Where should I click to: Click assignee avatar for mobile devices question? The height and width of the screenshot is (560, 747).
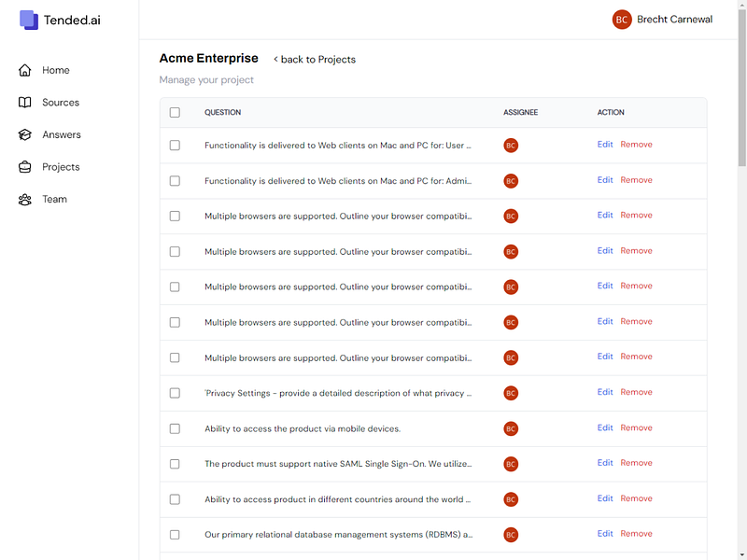click(511, 428)
